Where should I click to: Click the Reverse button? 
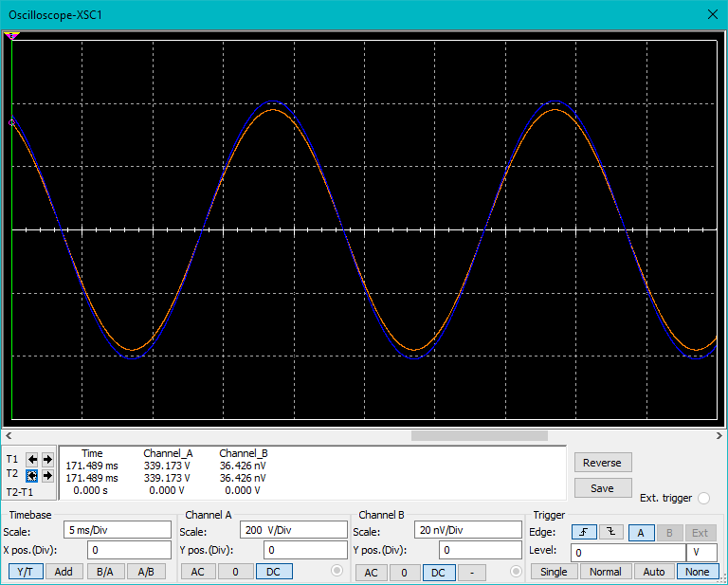click(603, 463)
